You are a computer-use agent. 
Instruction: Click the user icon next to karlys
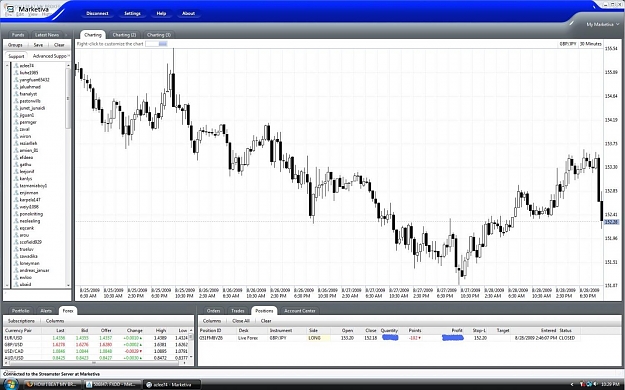(x=16, y=179)
